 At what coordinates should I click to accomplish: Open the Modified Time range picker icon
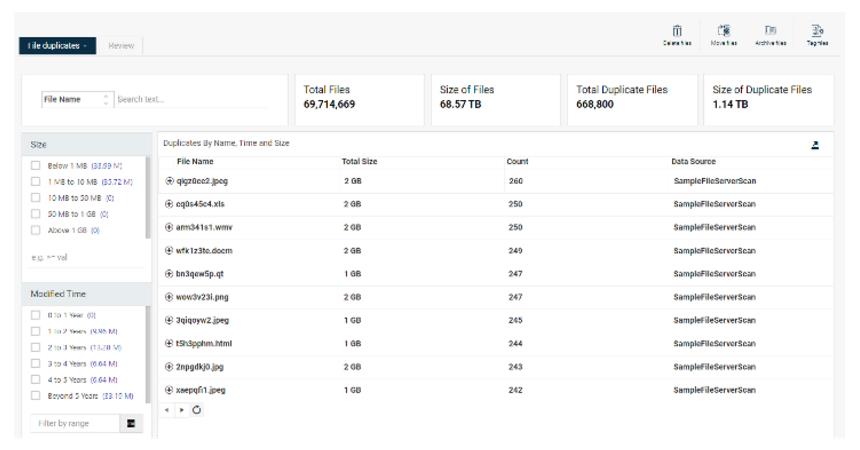131,424
